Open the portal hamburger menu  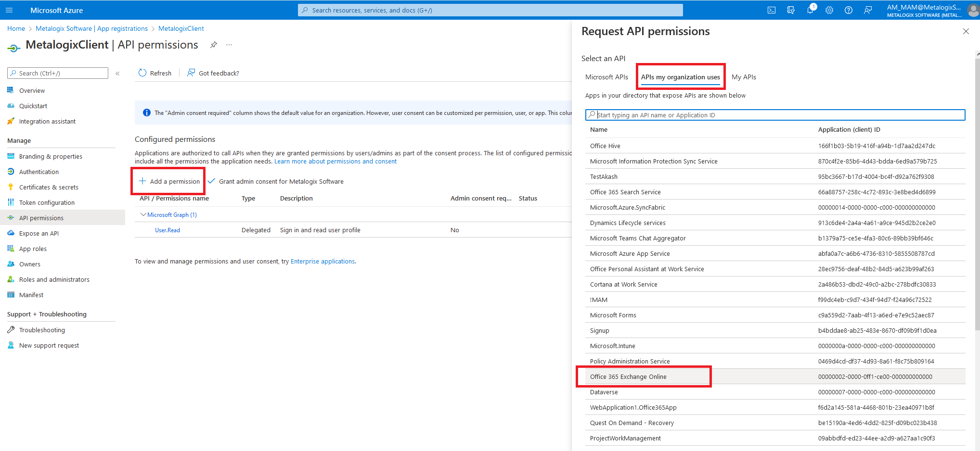point(9,10)
